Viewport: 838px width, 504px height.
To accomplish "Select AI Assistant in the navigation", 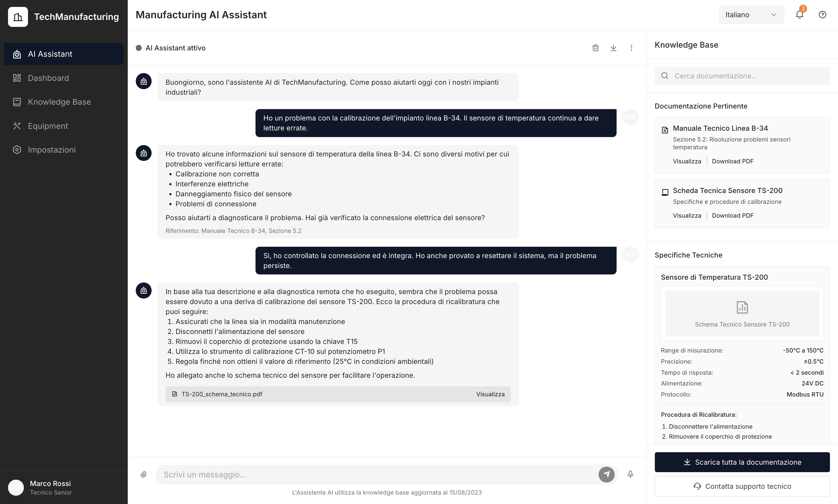I will click(50, 54).
